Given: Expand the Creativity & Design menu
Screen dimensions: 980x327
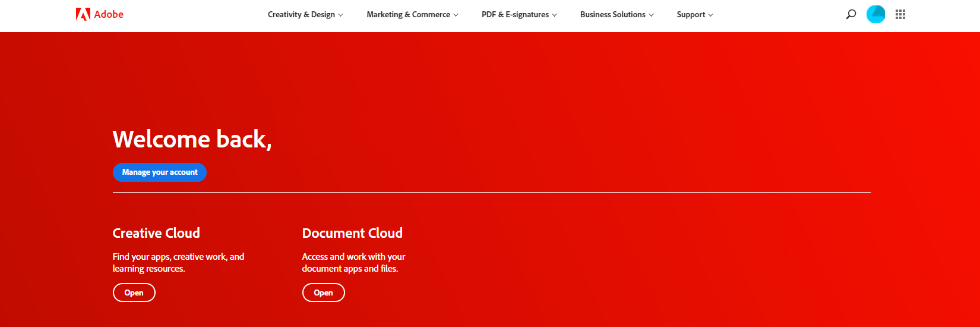Looking at the screenshot, I should click(x=305, y=15).
